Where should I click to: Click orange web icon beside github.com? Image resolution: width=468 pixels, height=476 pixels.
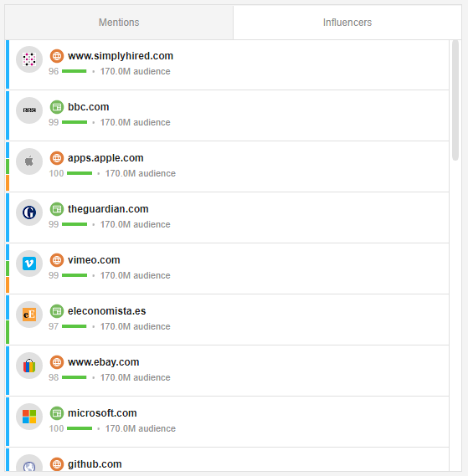[57, 463]
